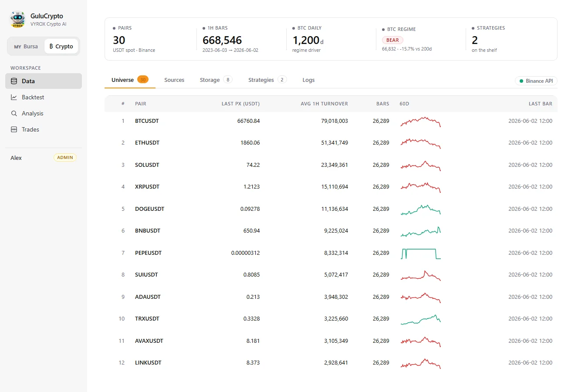Viewport: 575px width, 392px height.
Task: Open the Universe tab
Action: (x=130, y=80)
